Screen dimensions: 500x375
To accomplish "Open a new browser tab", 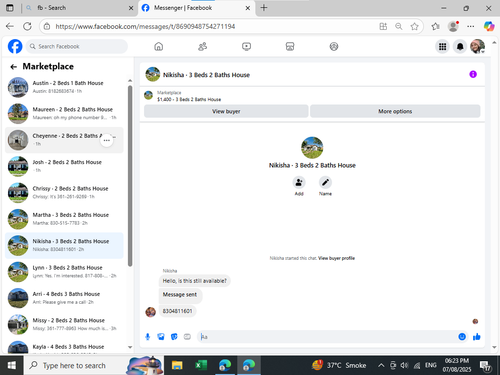I will pyautogui.click(x=264, y=8).
